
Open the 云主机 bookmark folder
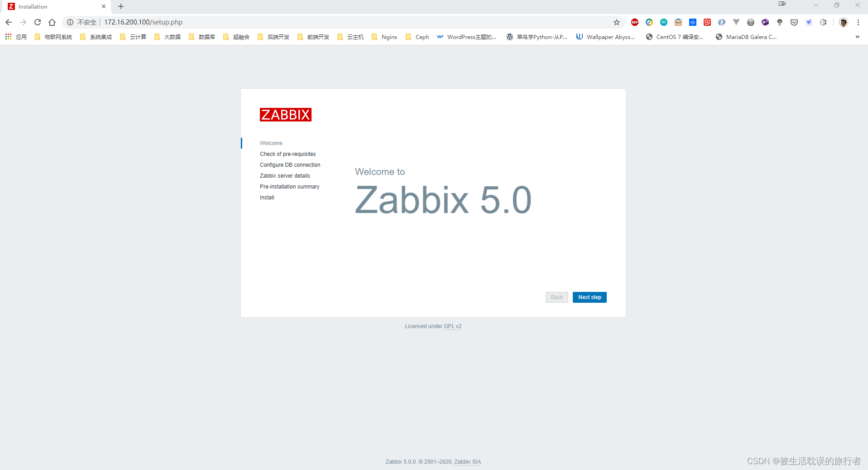pyautogui.click(x=350, y=37)
